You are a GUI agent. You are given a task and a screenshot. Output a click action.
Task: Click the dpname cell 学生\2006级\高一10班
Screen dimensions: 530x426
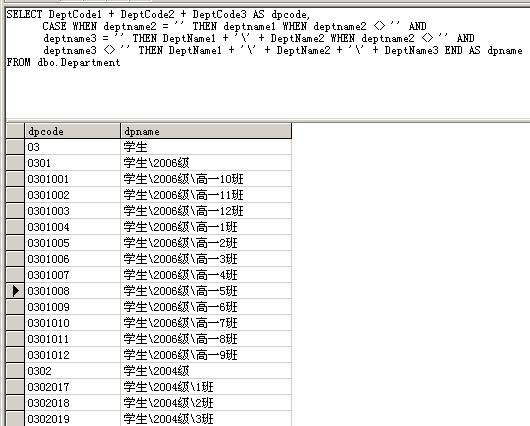(206, 179)
